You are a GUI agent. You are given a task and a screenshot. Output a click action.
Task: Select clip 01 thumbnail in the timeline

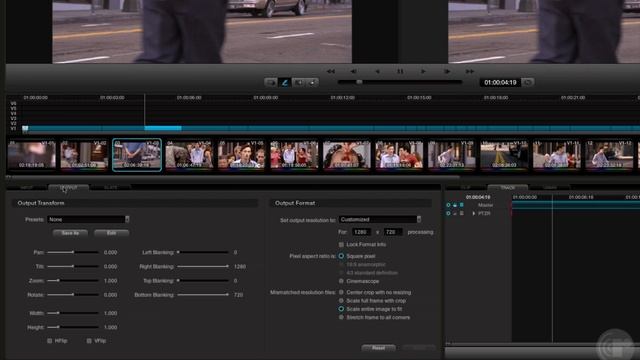click(32, 155)
